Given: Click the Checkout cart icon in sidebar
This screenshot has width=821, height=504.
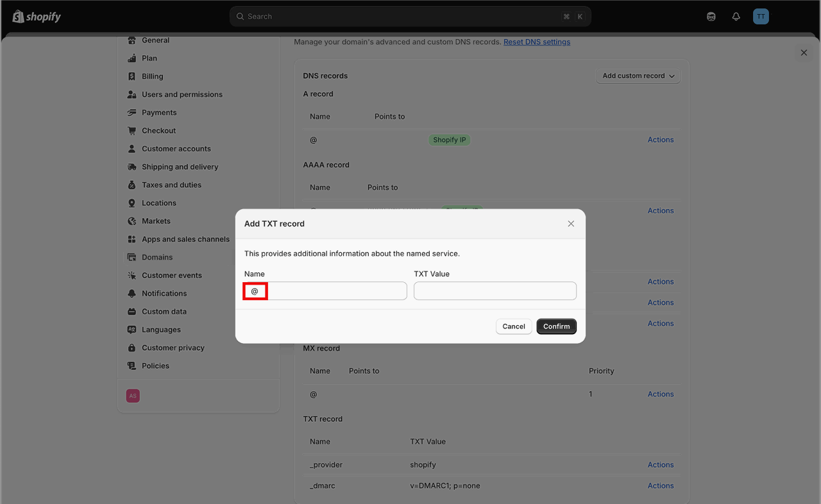Looking at the screenshot, I should click(x=132, y=131).
